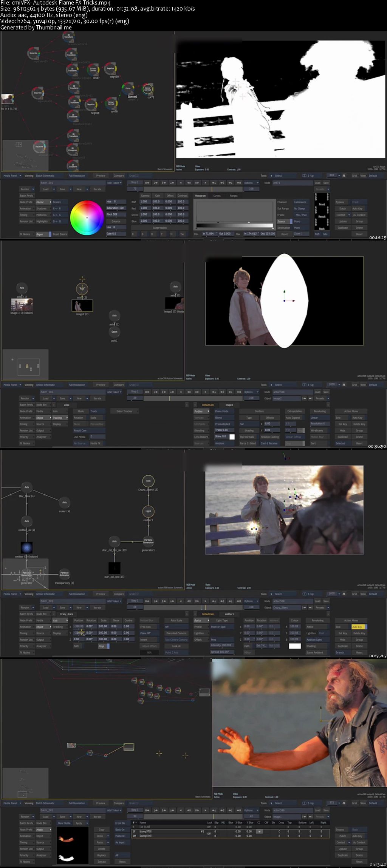Image resolution: width=387 pixels, height=868 pixels.
Task: Open the Add Token dropdown at 00:18:25
Action: (x=114, y=183)
